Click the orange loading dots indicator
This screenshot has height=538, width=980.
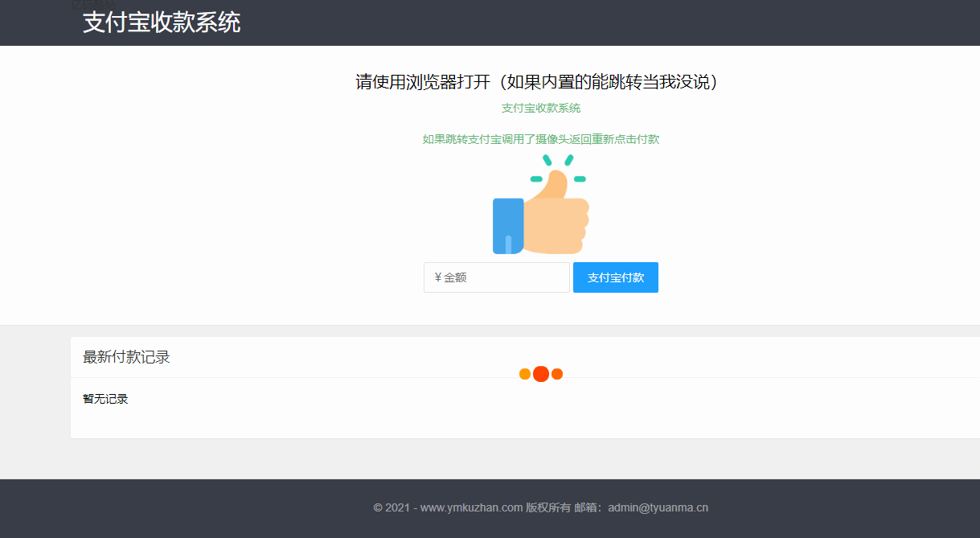(x=541, y=374)
